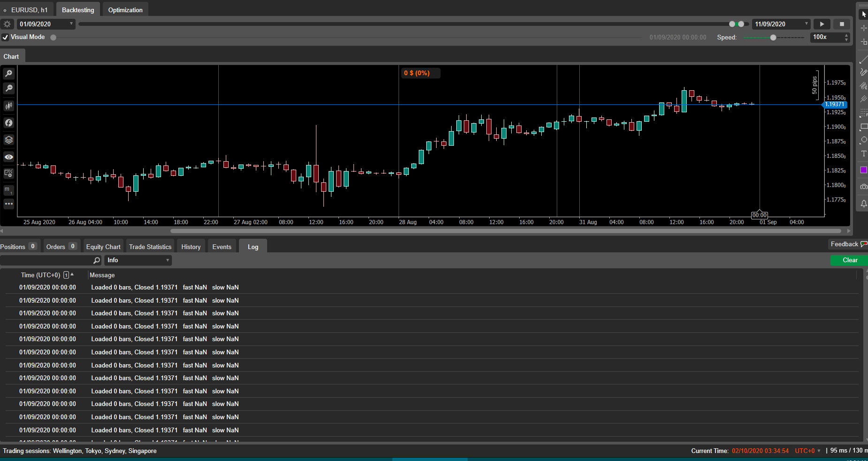Open the three-dots more options icon

pyautogui.click(x=8, y=204)
